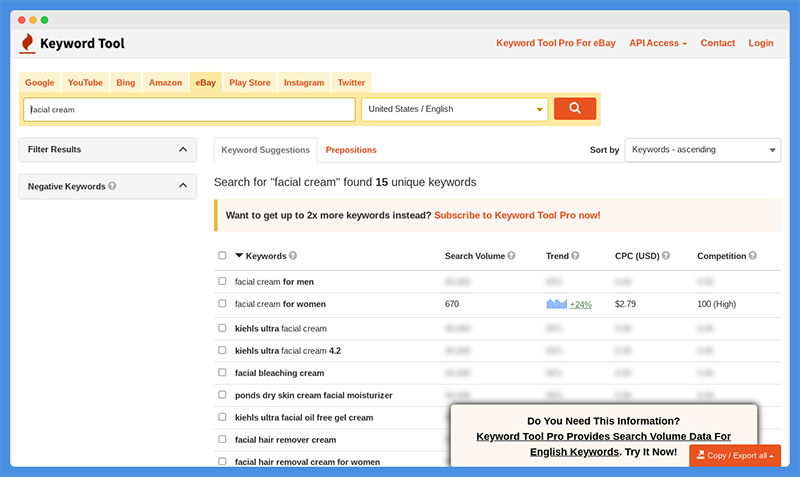
Task: Check box for kiehls ultra facial oil free gel cream
Action: [222, 417]
